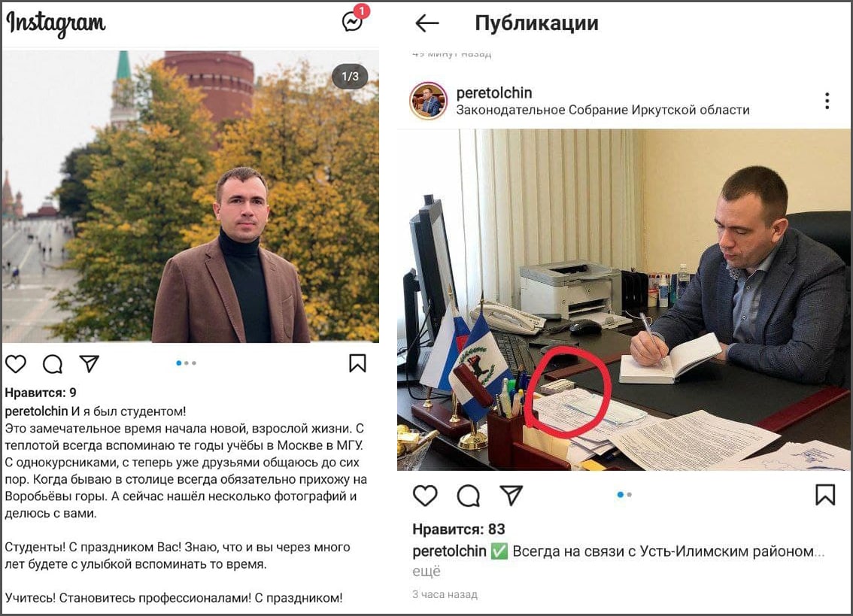Viewport: 853px width, 616px height.
Task: Share the office desk post via paper plane
Action: click(x=511, y=495)
